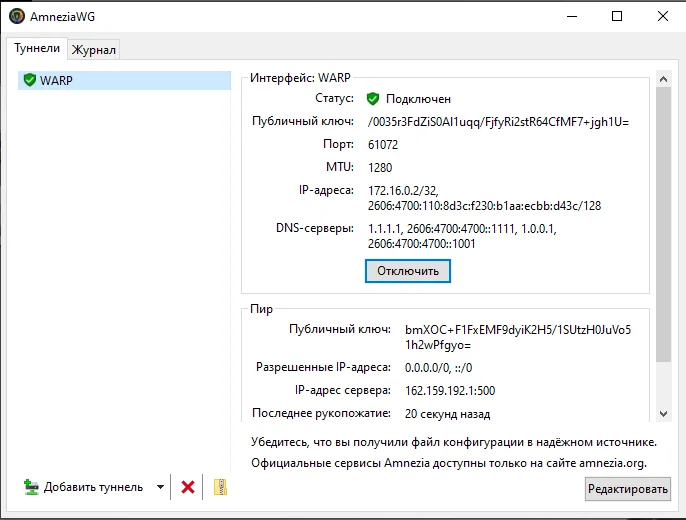Click the Отключить button

(408, 271)
